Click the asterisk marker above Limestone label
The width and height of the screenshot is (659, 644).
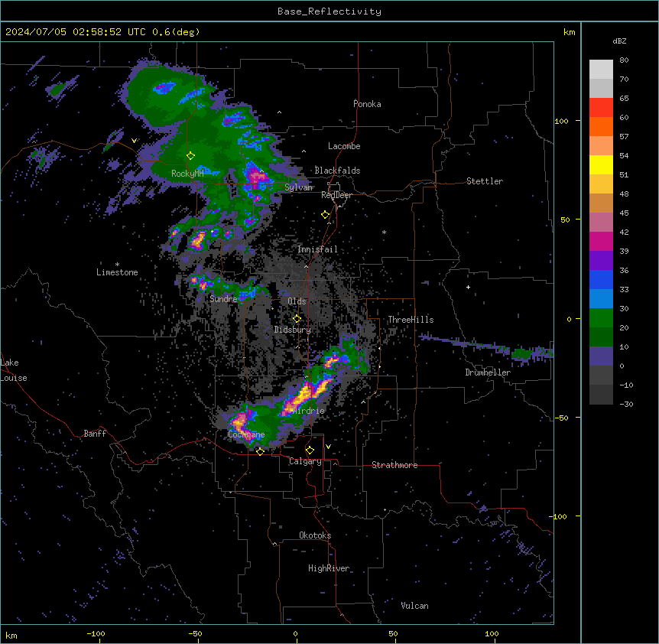coord(117,265)
